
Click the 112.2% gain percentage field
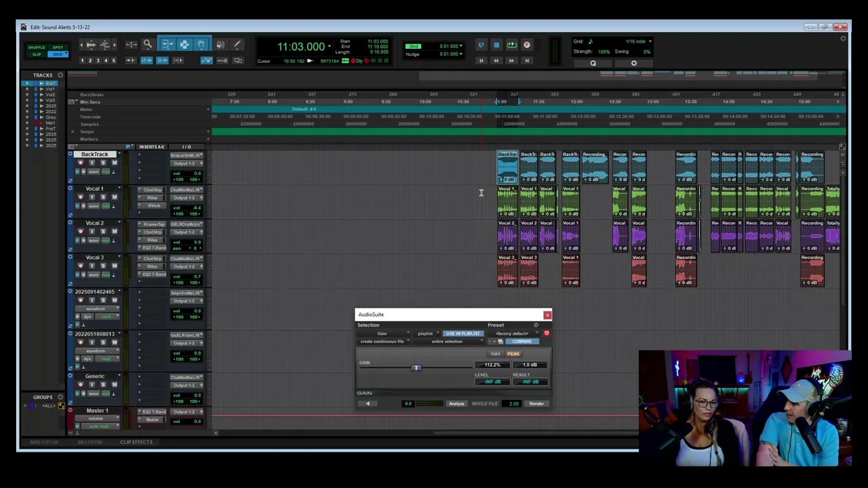[492, 365]
